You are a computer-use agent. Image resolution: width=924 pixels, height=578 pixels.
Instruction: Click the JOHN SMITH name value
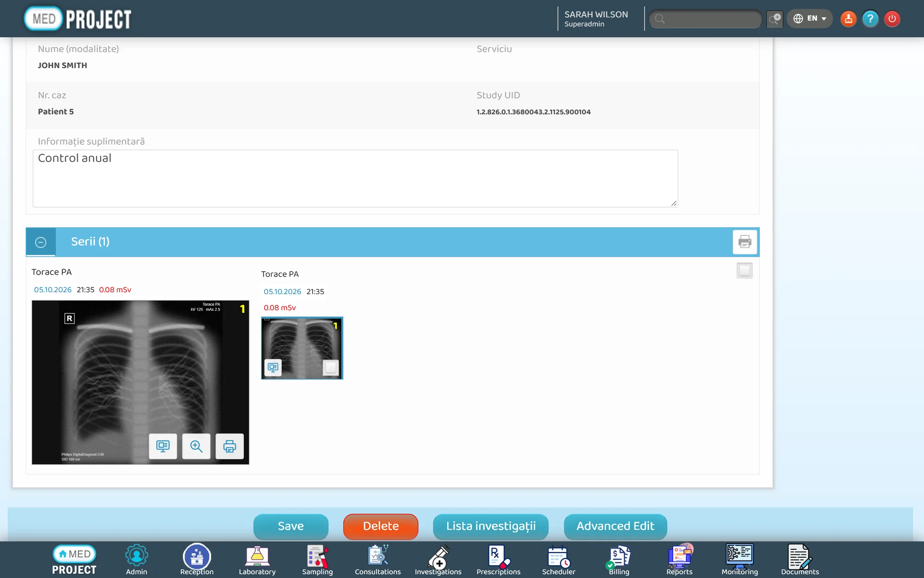tap(62, 66)
